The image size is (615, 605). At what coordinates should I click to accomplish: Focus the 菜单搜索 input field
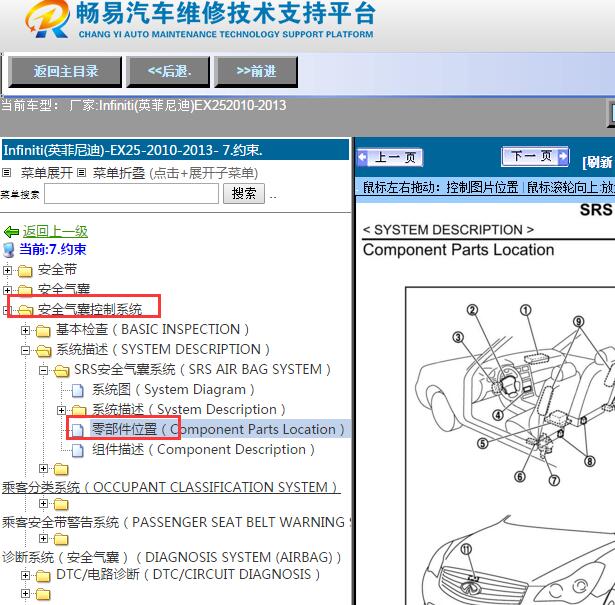(131, 194)
